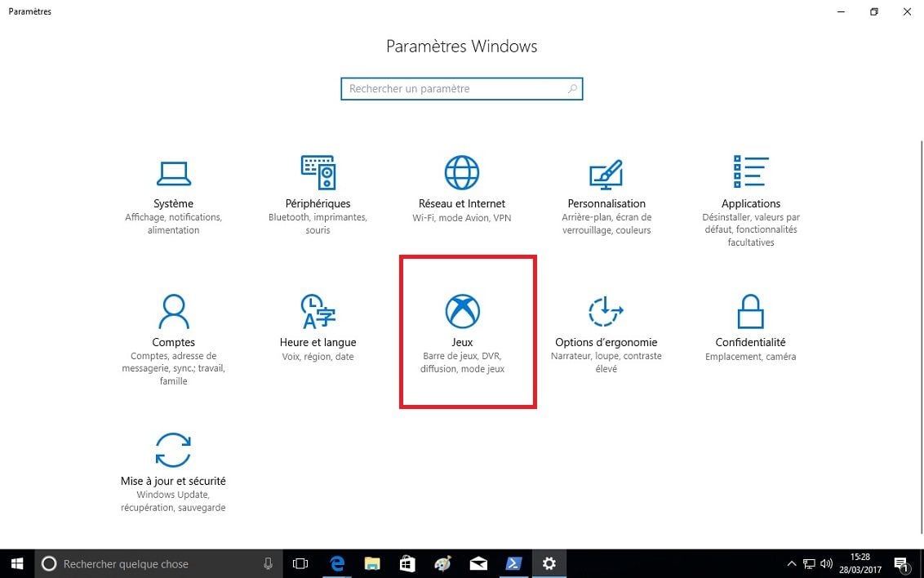Click the Cortana microphone icon
This screenshot has width=924, height=578.
(268, 563)
